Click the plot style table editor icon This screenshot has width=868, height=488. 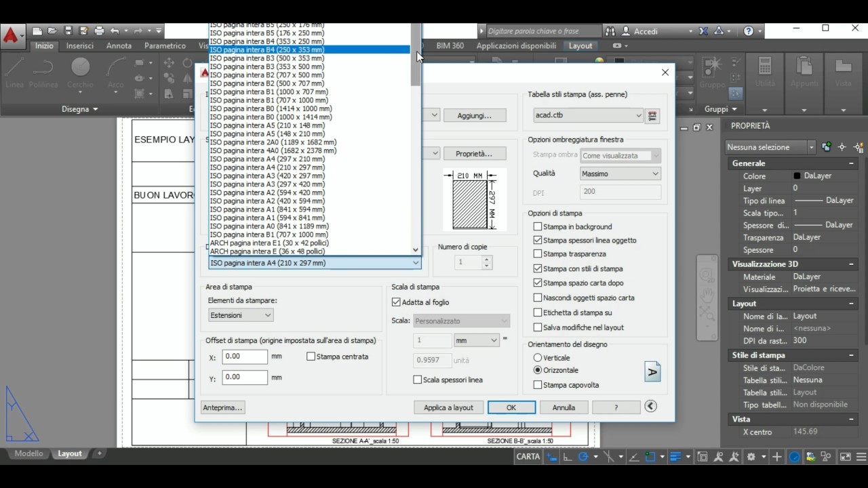pyautogui.click(x=652, y=116)
